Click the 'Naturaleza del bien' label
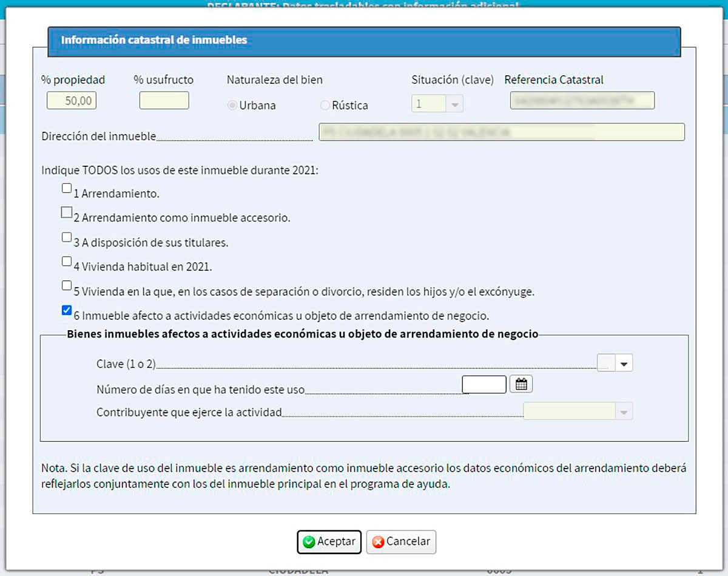Image resolution: width=728 pixels, height=576 pixels. pos(275,80)
